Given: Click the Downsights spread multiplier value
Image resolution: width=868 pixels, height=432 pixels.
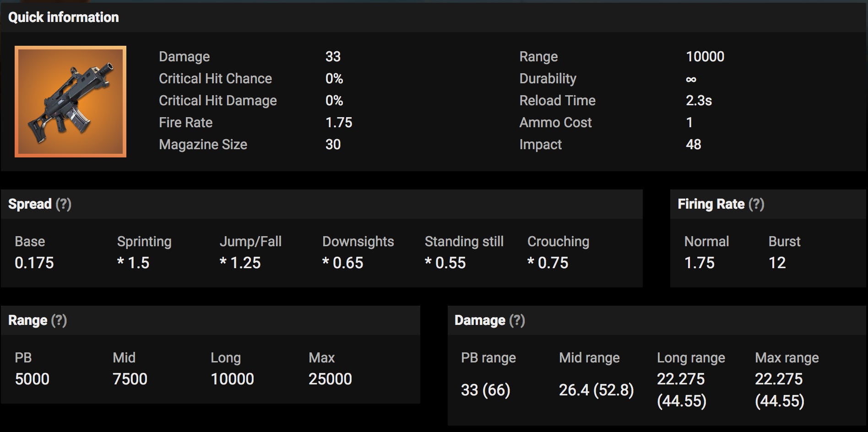Looking at the screenshot, I should 343,263.
